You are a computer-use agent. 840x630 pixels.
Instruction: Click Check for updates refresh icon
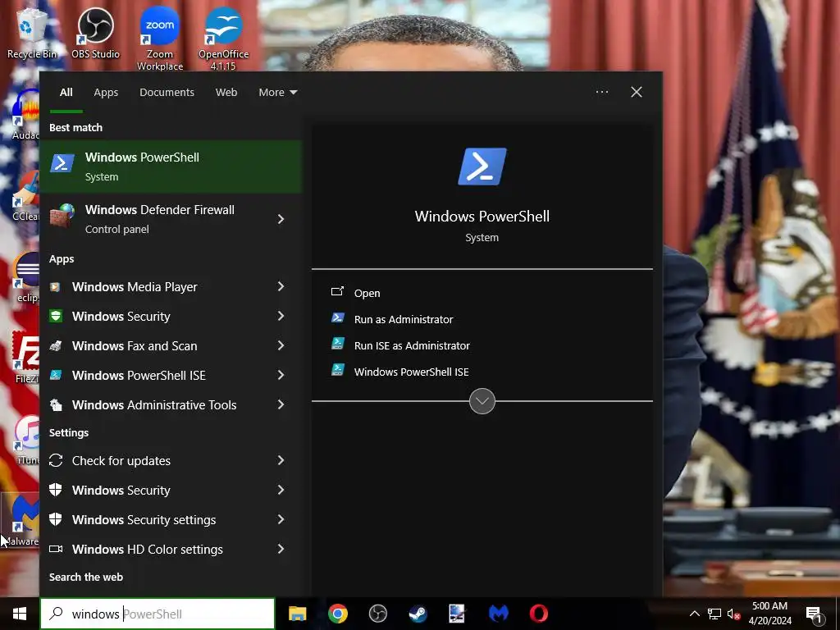point(56,461)
